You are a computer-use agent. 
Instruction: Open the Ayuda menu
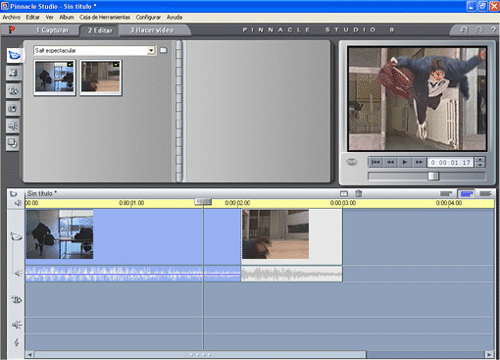(174, 17)
